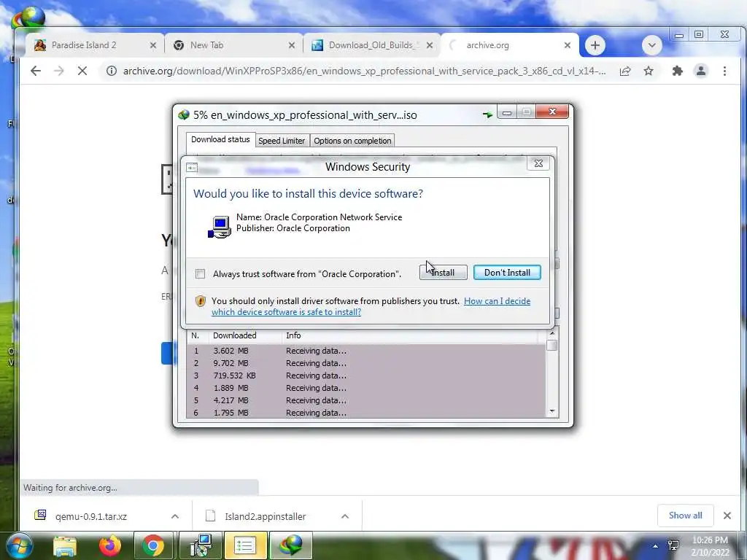747x560 pixels.
Task: Select connection row 2 with 9.702 MB
Action: pyautogui.click(x=366, y=363)
